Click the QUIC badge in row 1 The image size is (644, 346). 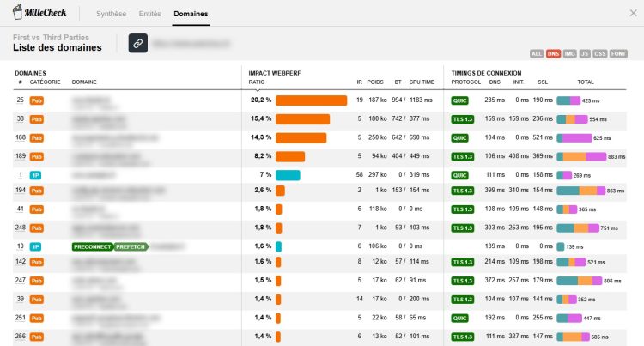pyautogui.click(x=459, y=175)
